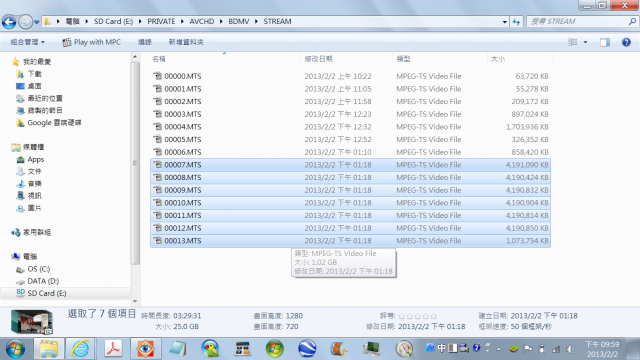Open the Apps library
Screen dimensions: 640x360
[x=31, y=160]
